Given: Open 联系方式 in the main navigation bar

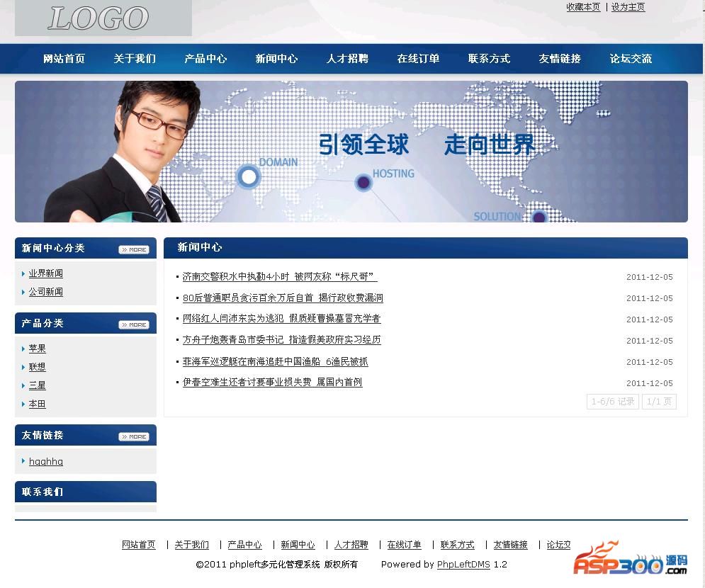Looking at the screenshot, I should point(489,59).
